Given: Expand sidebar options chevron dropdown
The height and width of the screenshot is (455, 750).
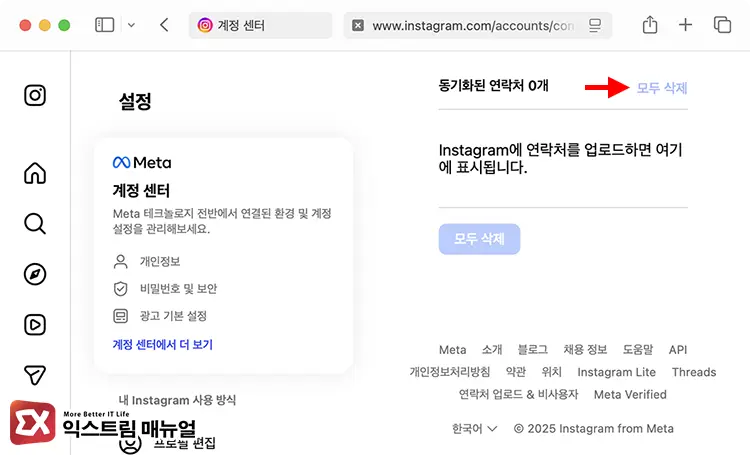Looking at the screenshot, I should click(x=132, y=25).
